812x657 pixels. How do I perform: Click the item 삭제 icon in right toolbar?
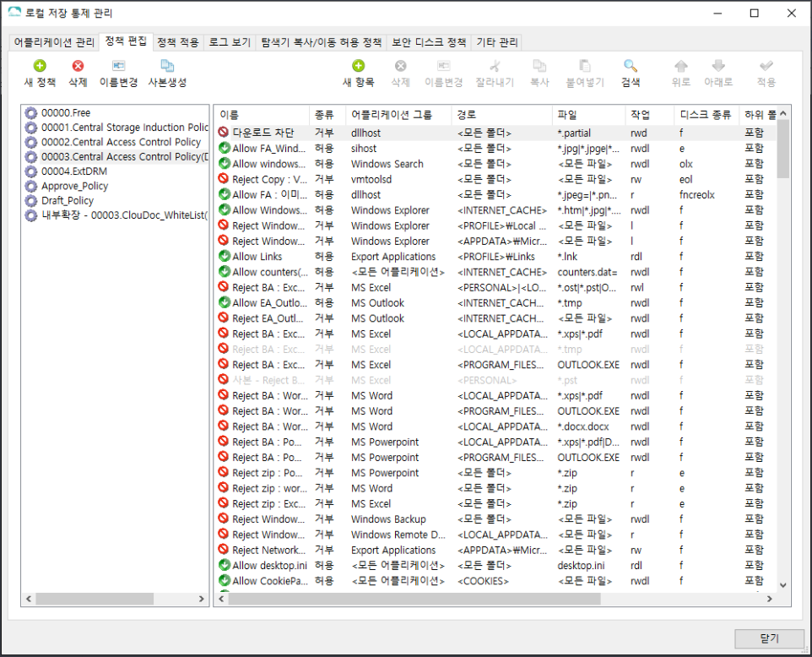pyautogui.click(x=400, y=66)
